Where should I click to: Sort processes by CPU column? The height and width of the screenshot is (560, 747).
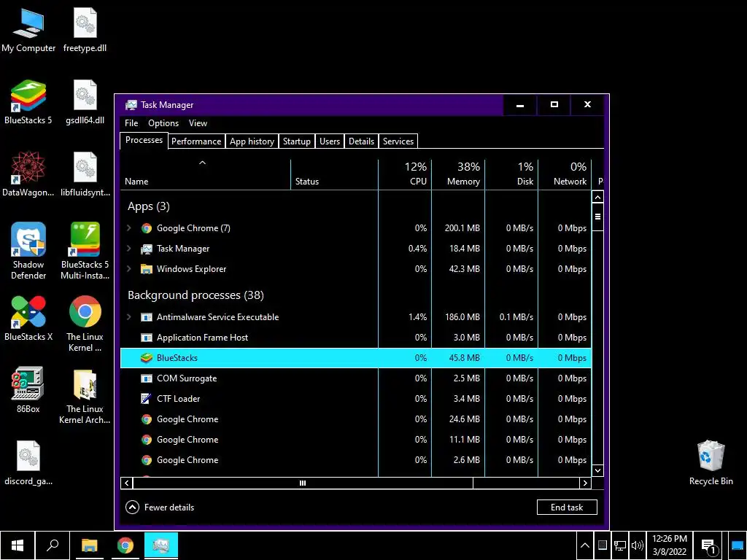[405, 175]
